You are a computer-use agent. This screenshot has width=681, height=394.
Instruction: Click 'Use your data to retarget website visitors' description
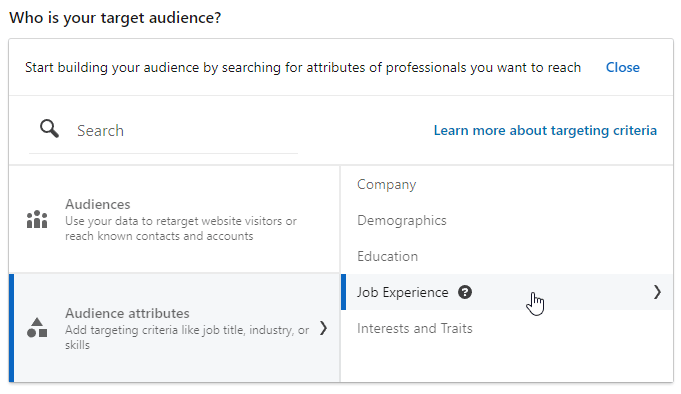pos(181,228)
